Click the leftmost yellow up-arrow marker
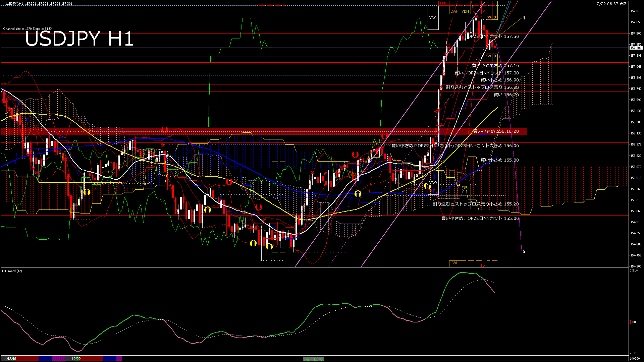The height and width of the screenshot is (362, 644). 87,192
